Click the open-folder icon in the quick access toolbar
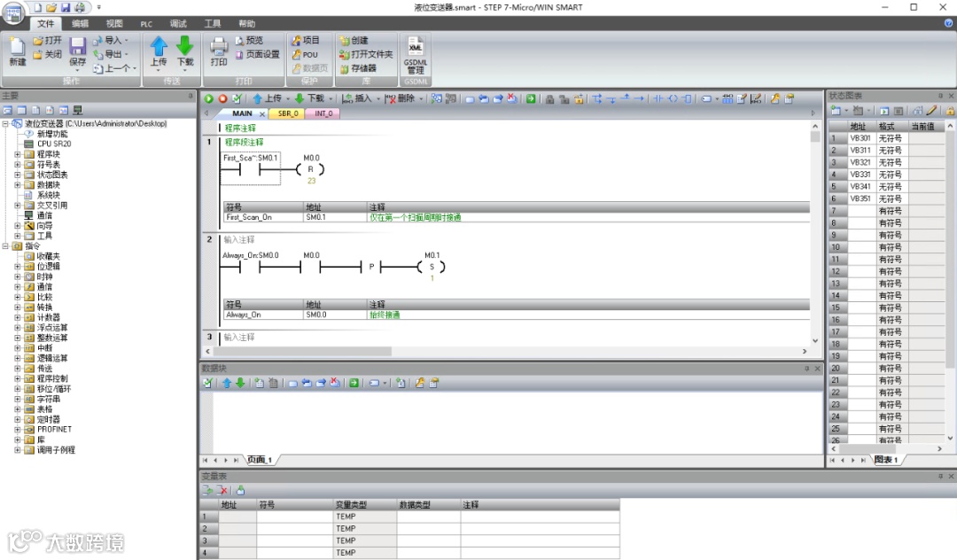Image resolution: width=957 pixels, height=560 pixels. click(x=51, y=8)
